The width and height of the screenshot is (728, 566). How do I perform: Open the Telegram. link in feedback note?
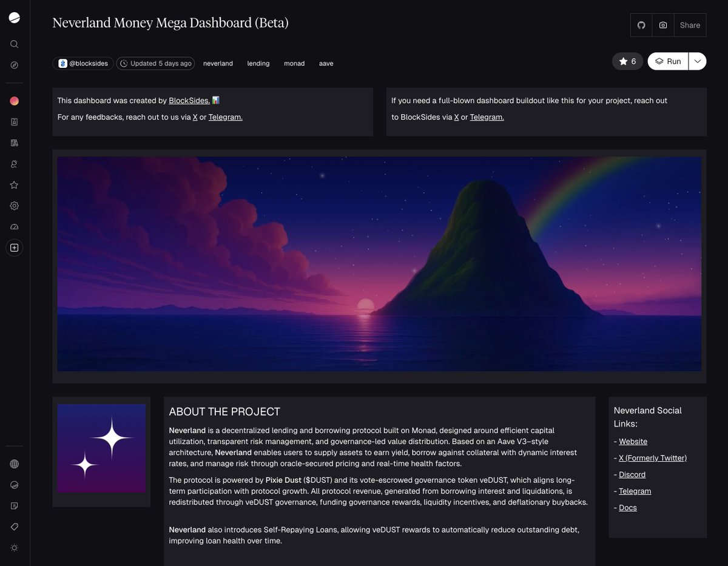tap(226, 117)
